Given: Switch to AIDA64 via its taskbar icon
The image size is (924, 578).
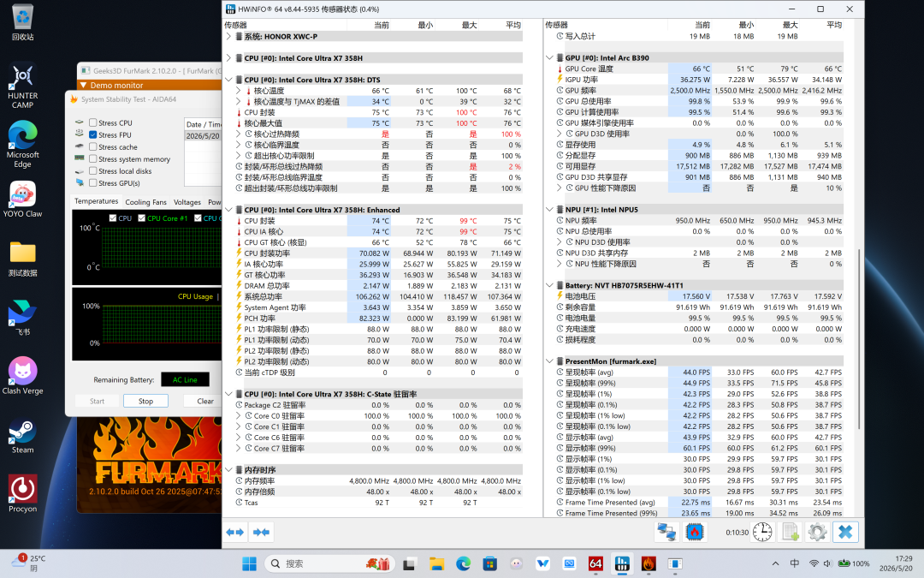Looking at the screenshot, I should coord(595,563).
